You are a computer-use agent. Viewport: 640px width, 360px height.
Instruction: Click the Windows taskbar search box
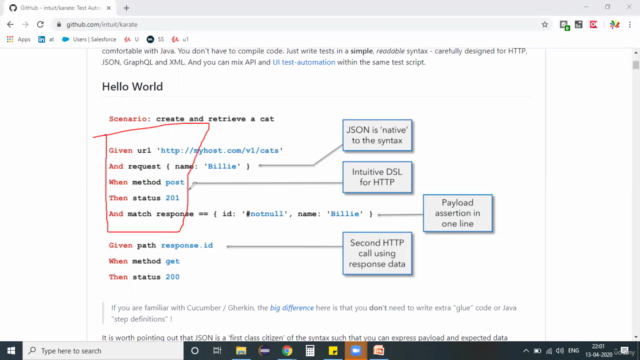pyautogui.click(x=103, y=351)
